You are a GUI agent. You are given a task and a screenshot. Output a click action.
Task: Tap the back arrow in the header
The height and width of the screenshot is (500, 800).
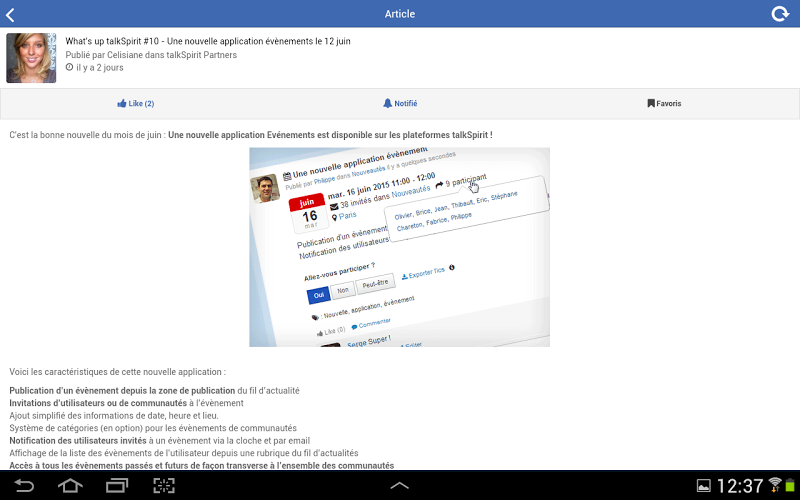tap(11, 14)
